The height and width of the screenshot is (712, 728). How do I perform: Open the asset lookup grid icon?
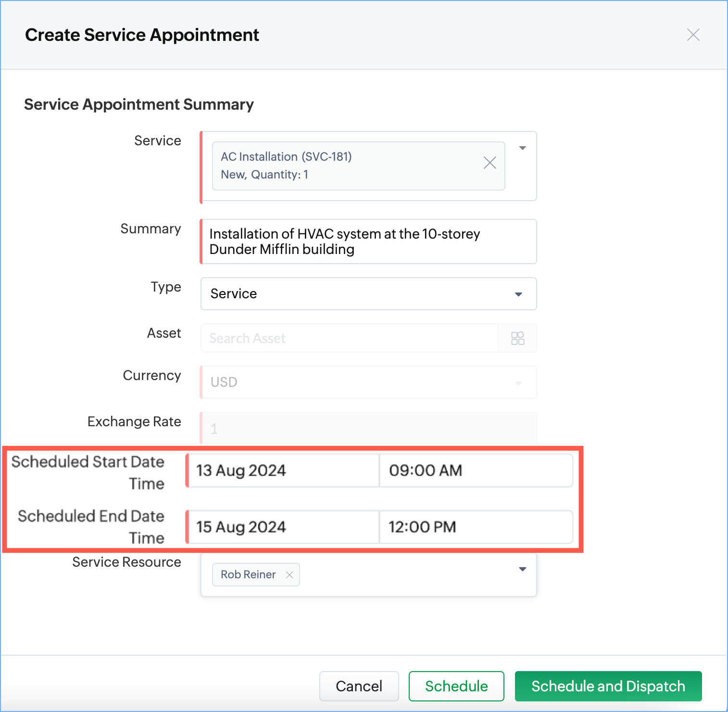tap(517, 338)
